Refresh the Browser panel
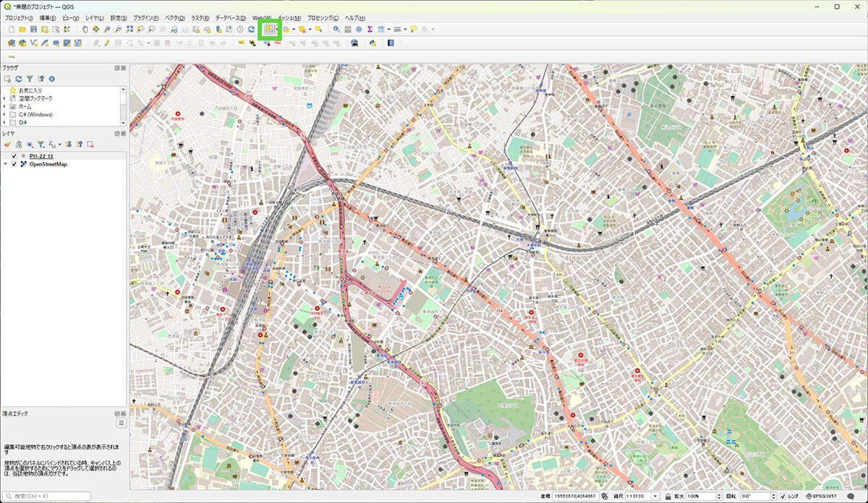 click(x=19, y=79)
